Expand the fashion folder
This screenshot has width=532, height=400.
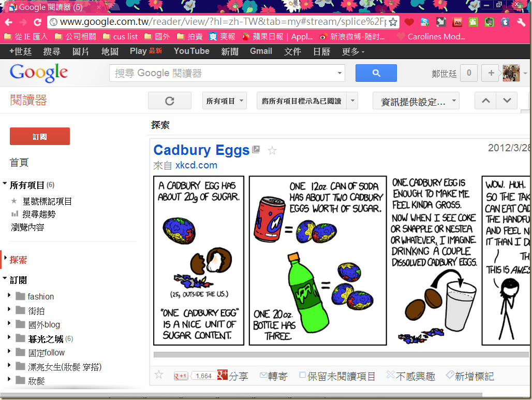[9, 295]
